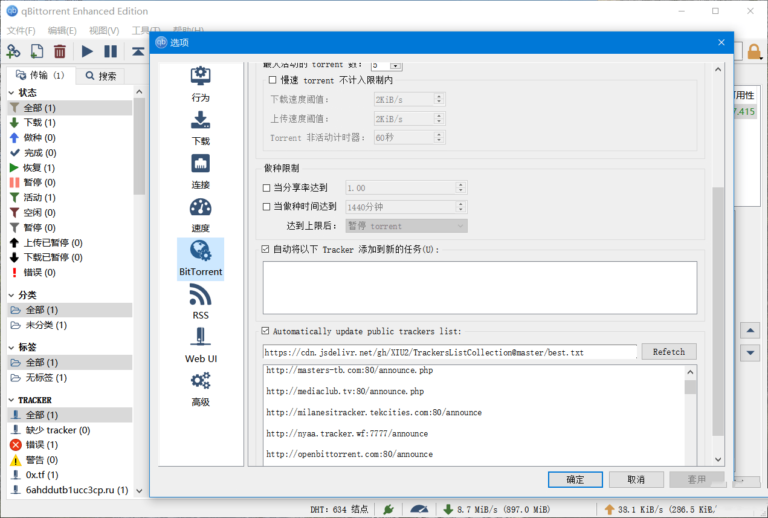This screenshot has height=518, width=768.
Task: Collapse the 状态 section in sidebar
Action: coord(10,92)
